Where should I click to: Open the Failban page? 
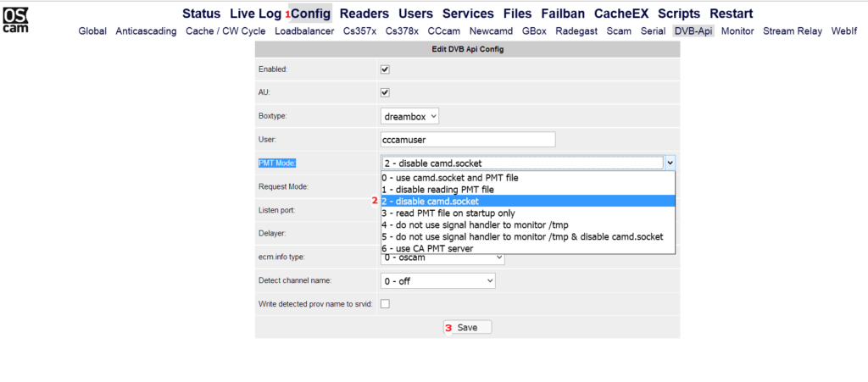(x=563, y=14)
